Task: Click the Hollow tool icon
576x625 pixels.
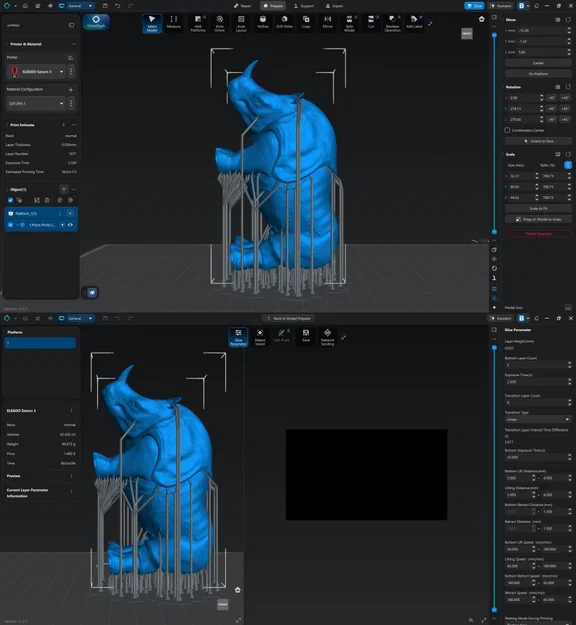Action: [x=263, y=22]
